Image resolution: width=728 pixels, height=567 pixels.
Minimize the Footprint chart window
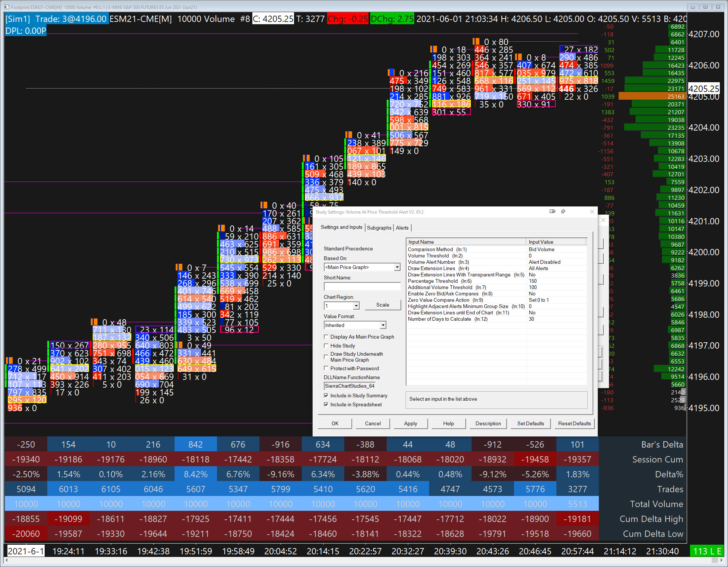(x=693, y=7)
